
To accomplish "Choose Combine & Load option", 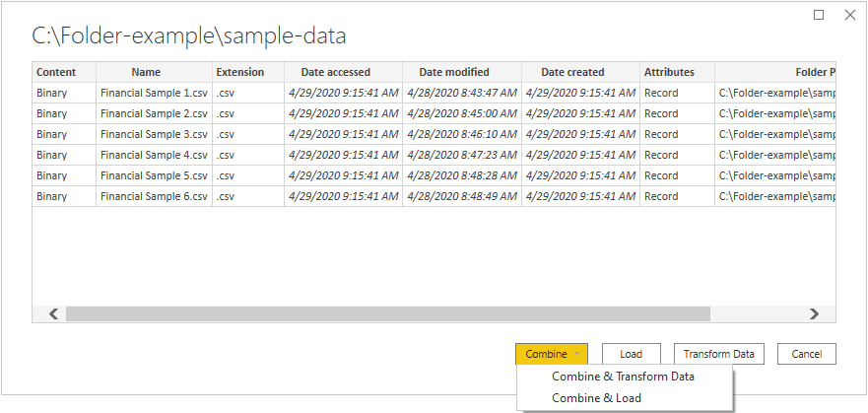I will (596, 397).
